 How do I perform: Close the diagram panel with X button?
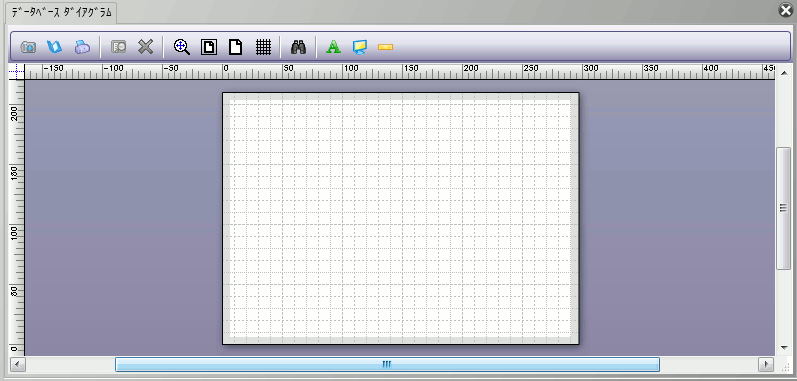point(786,10)
